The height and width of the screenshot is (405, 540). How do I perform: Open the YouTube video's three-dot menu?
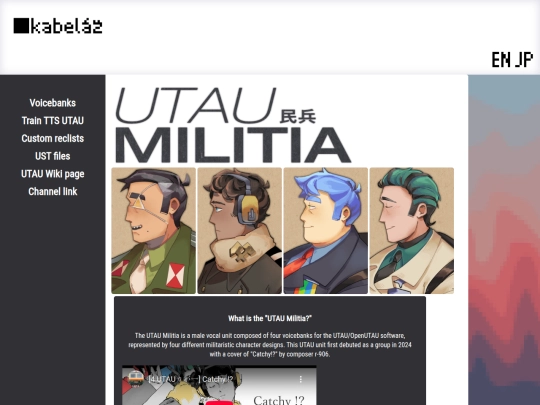pyautogui.click(x=301, y=379)
